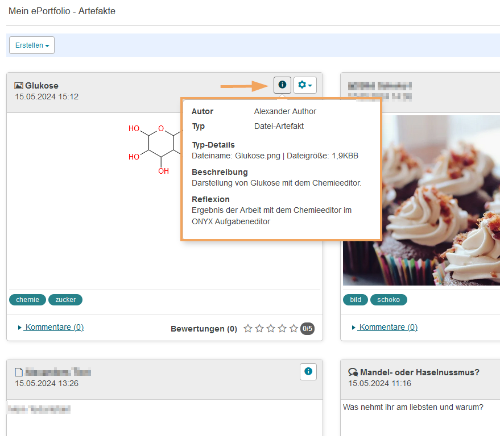Click the 15.05.2024 13:26 date text
Image resolution: width=500 pixels, height=436 pixels.
click(47, 383)
